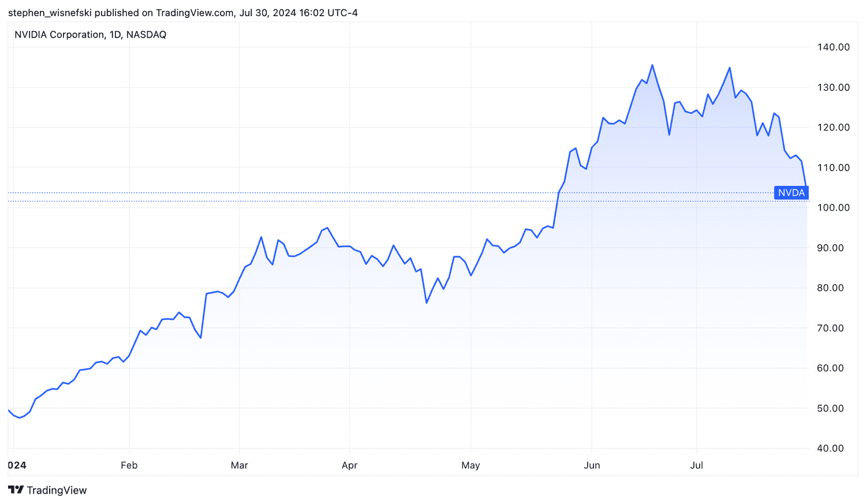Click the 130.00 price axis label
Image resolution: width=866 pixels, height=504 pixels.
833,88
